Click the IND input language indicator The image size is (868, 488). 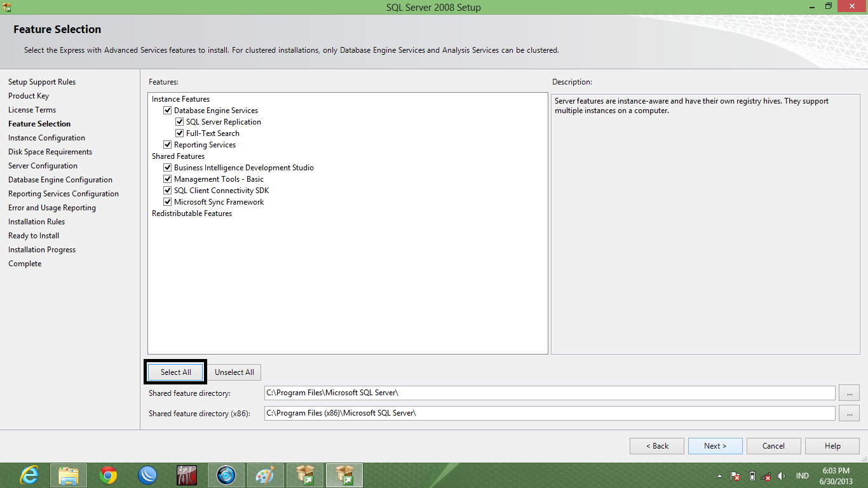(802, 476)
